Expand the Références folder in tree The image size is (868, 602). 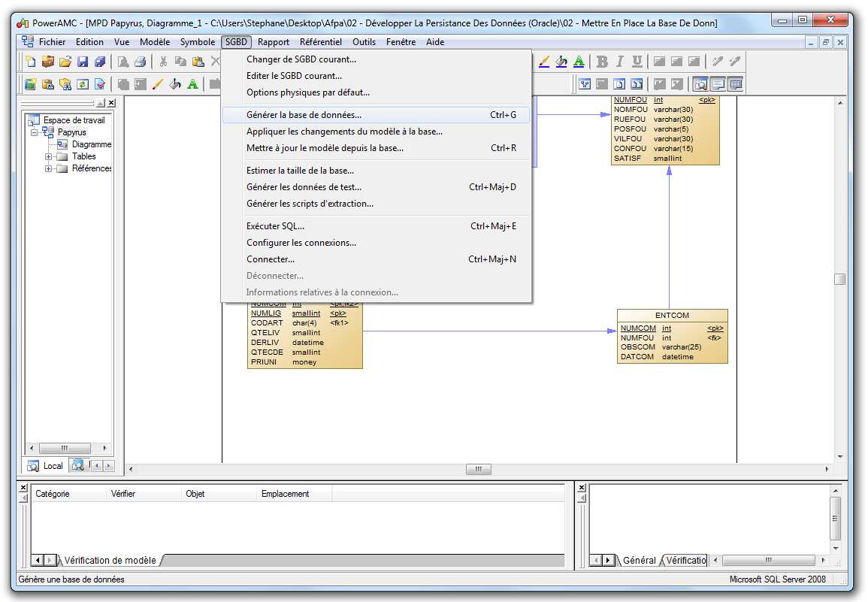point(49,168)
